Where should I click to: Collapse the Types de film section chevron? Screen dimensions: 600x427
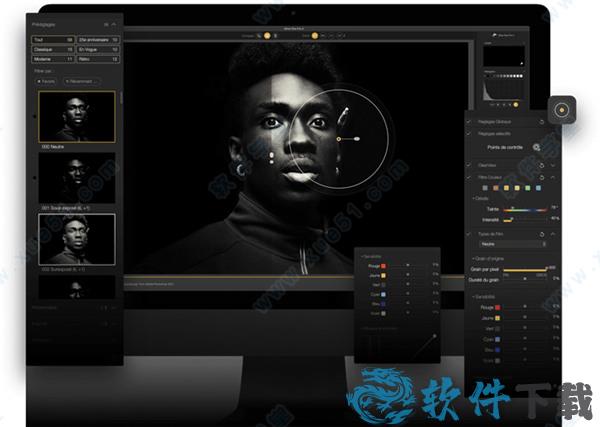tap(553, 233)
